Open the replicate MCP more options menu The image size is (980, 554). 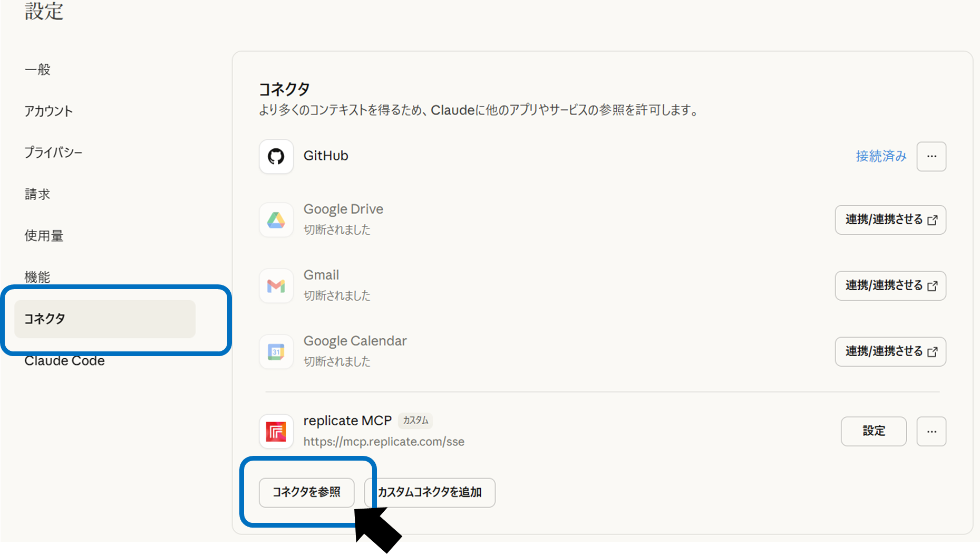(931, 432)
